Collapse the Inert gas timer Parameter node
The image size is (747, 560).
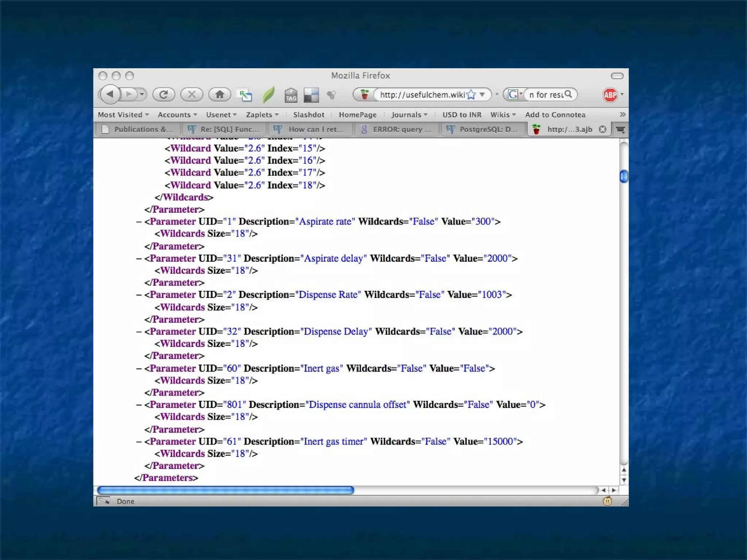(x=139, y=442)
